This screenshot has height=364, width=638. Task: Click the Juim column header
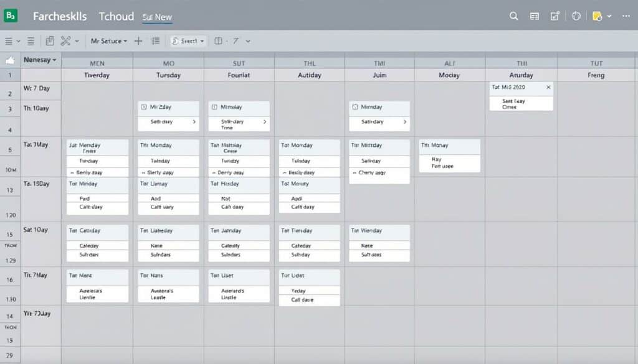pyautogui.click(x=379, y=75)
